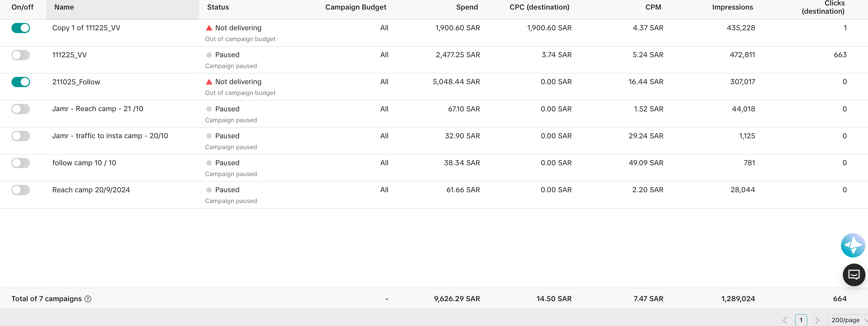Image resolution: width=868 pixels, height=326 pixels.
Task: Select page 1 in pagination
Action: pyautogui.click(x=800, y=320)
